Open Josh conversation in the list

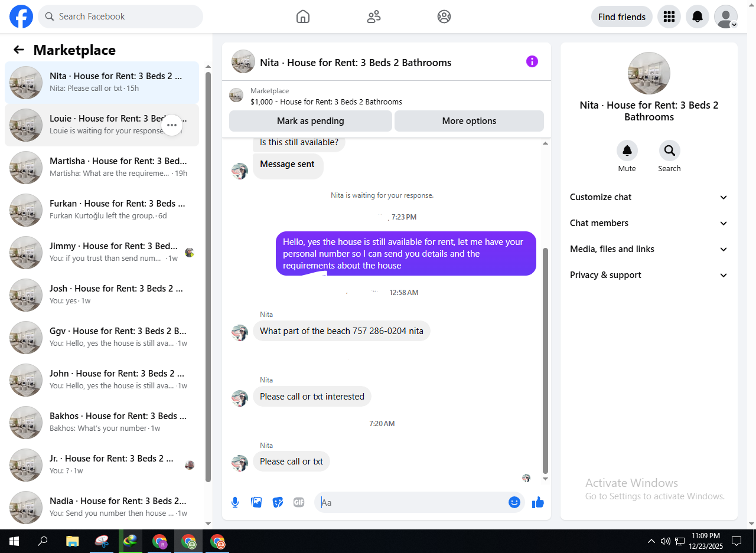(102, 295)
